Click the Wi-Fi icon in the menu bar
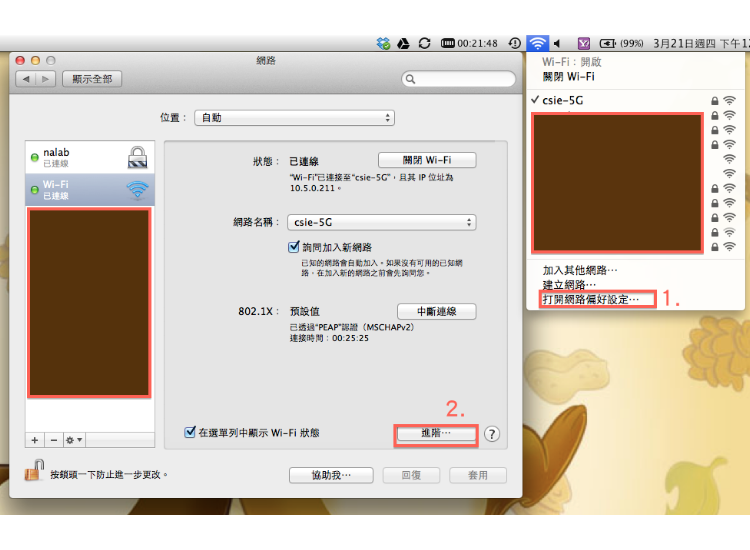The image size is (750, 550). coord(538,44)
